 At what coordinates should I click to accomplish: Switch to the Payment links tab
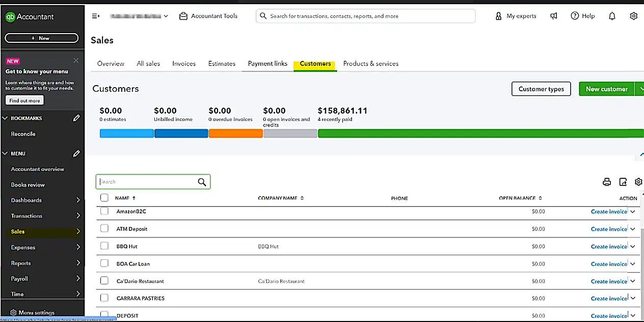(x=267, y=64)
